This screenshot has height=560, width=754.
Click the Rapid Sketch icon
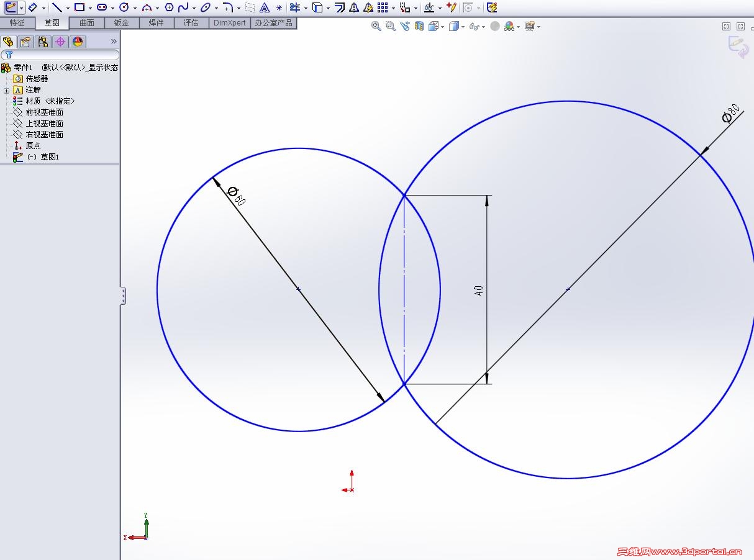(x=492, y=7)
